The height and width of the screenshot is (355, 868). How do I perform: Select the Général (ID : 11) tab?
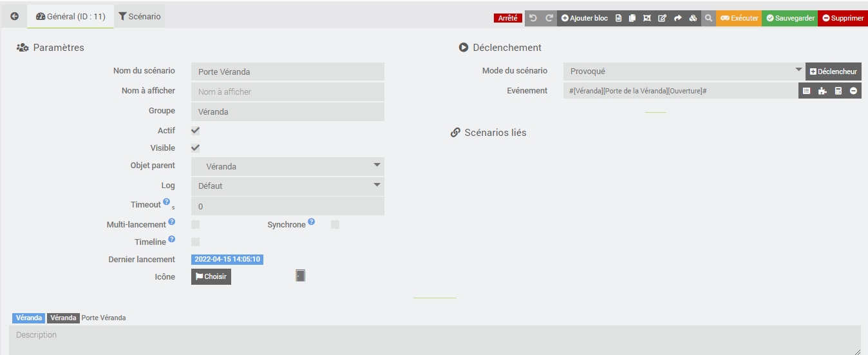71,17
